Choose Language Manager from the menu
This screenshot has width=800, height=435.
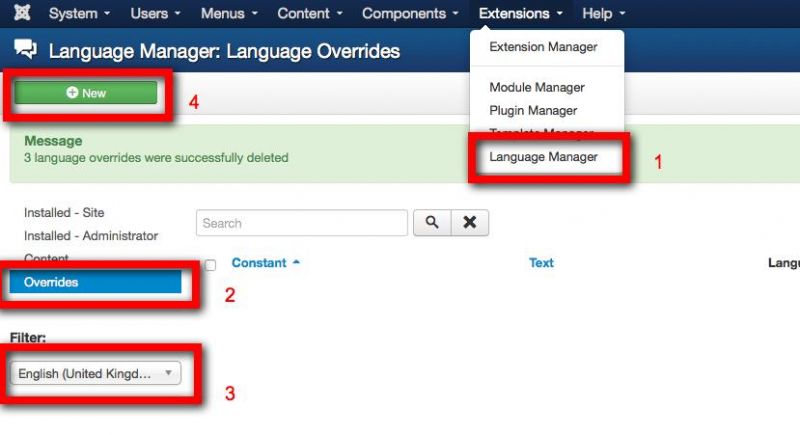[543, 157]
